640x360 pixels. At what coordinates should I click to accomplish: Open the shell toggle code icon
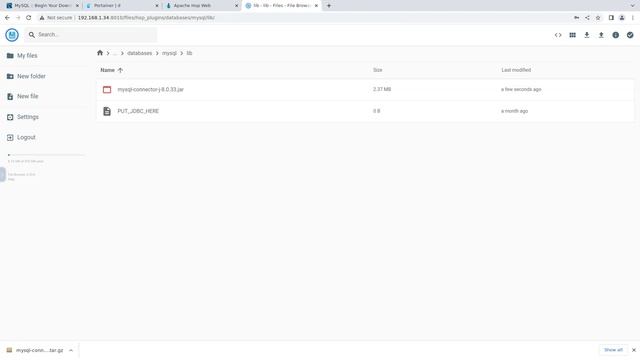coord(558,35)
